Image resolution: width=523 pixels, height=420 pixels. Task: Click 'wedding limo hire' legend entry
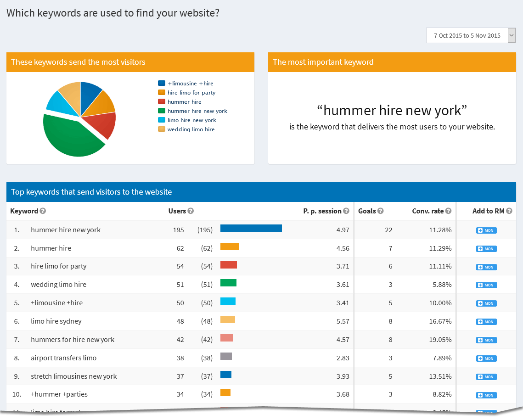pyautogui.click(x=191, y=129)
